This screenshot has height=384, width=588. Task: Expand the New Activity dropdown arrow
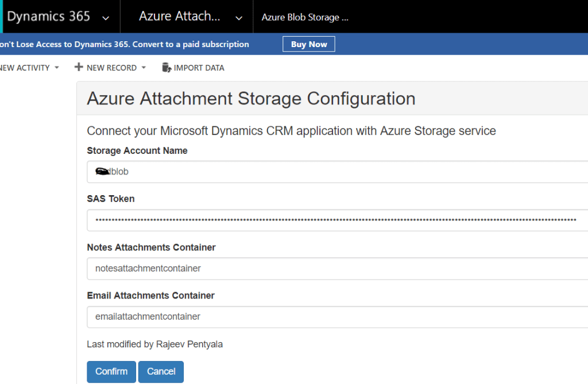[x=56, y=68]
